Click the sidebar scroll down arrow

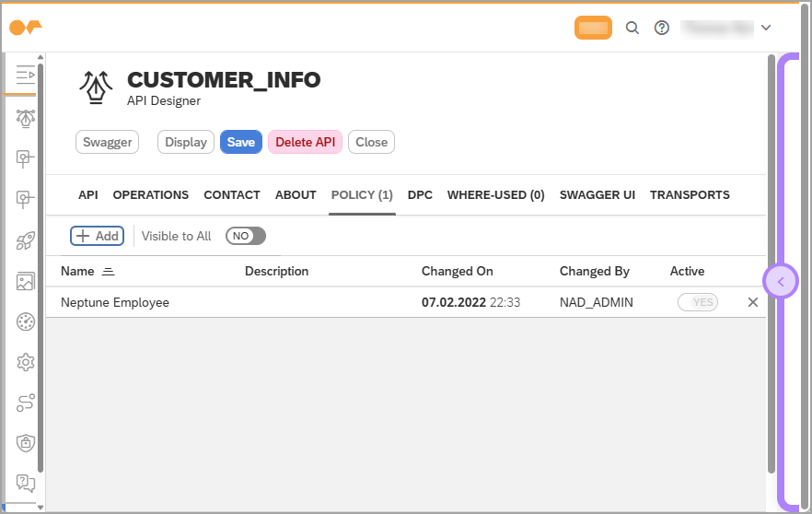coord(41,508)
